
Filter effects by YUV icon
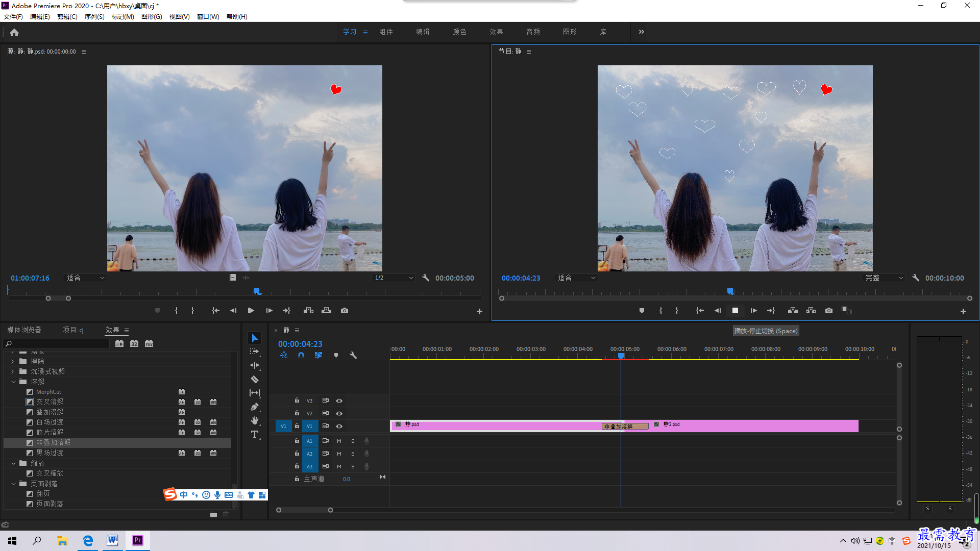149,344
